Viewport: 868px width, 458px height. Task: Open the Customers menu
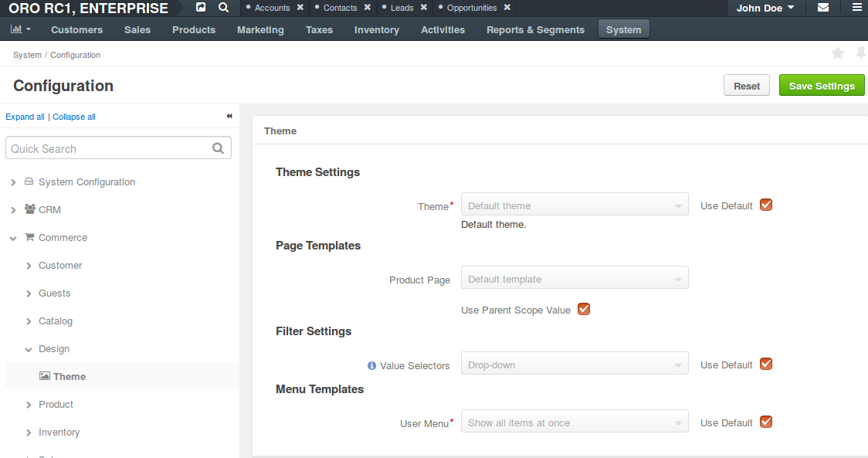(77, 29)
